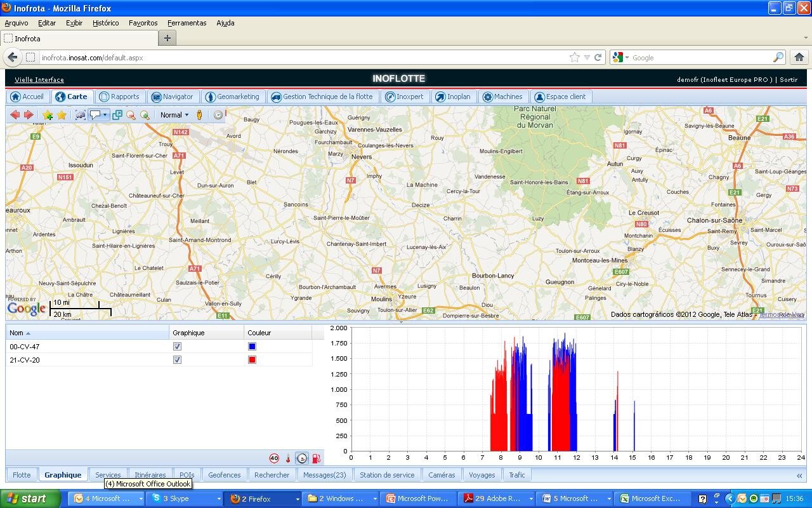Image resolution: width=812 pixels, height=508 pixels.
Task: Click the Couleur column header
Action: point(278,333)
